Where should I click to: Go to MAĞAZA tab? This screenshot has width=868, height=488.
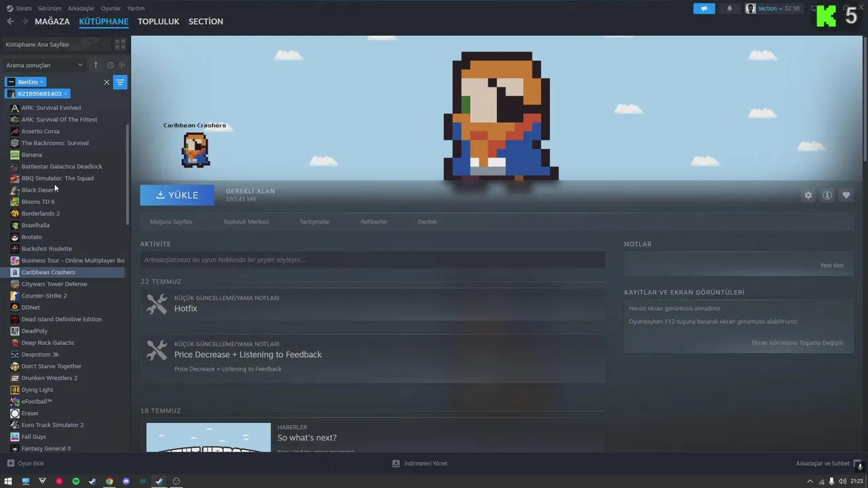coord(52,22)
